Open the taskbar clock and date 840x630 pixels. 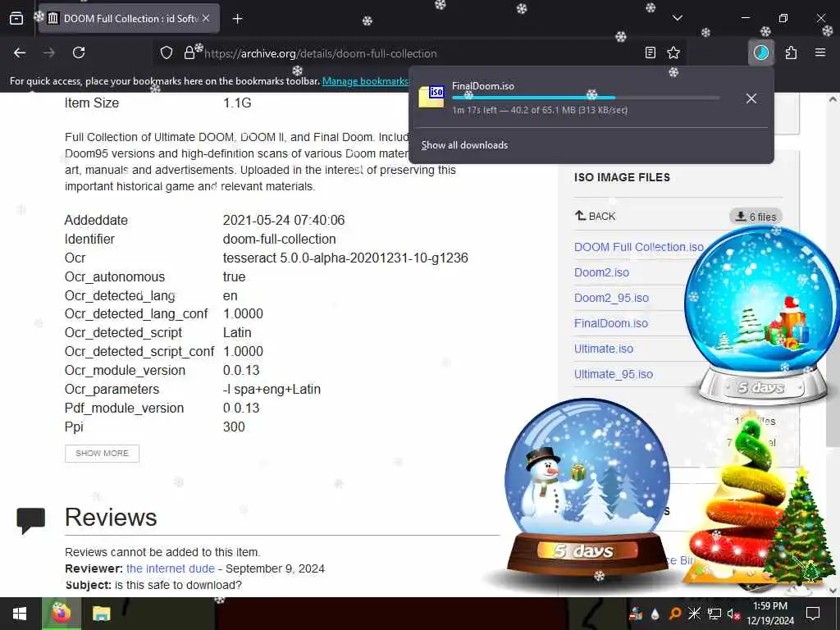[x=769, y=614]
